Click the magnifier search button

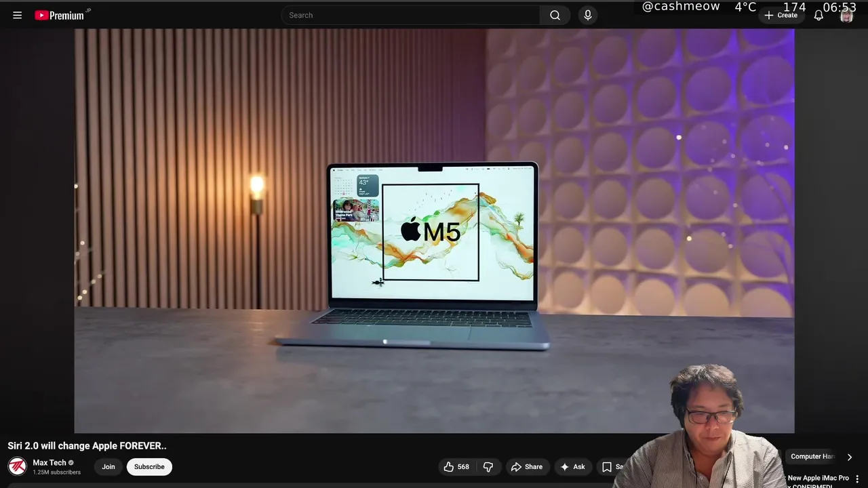(555, 15)
